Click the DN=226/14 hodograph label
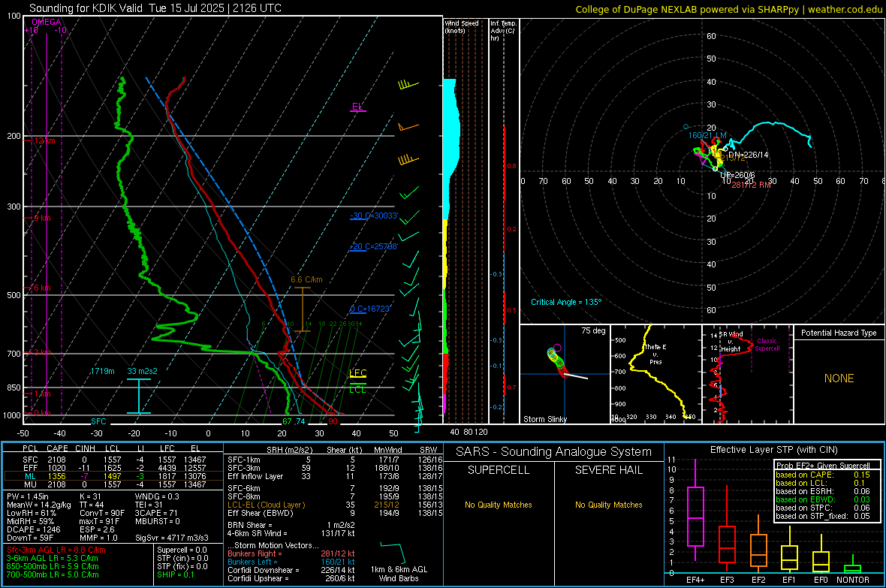The height and width of the screenshot is (588, 886). 748,155
